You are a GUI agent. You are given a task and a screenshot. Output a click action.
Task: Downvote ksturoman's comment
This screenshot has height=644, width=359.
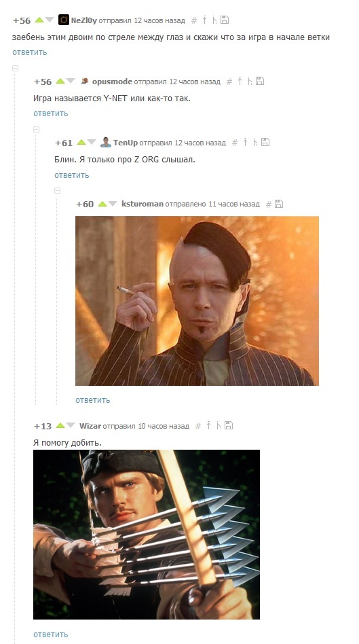(x=113, y=204)
